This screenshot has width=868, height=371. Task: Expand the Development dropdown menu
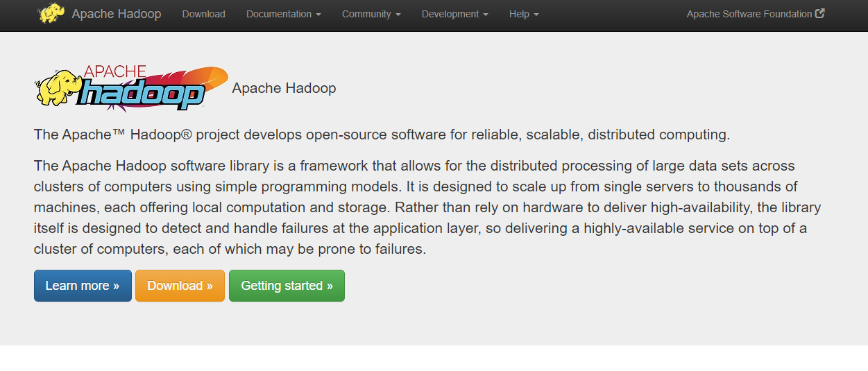click(455, 14)
